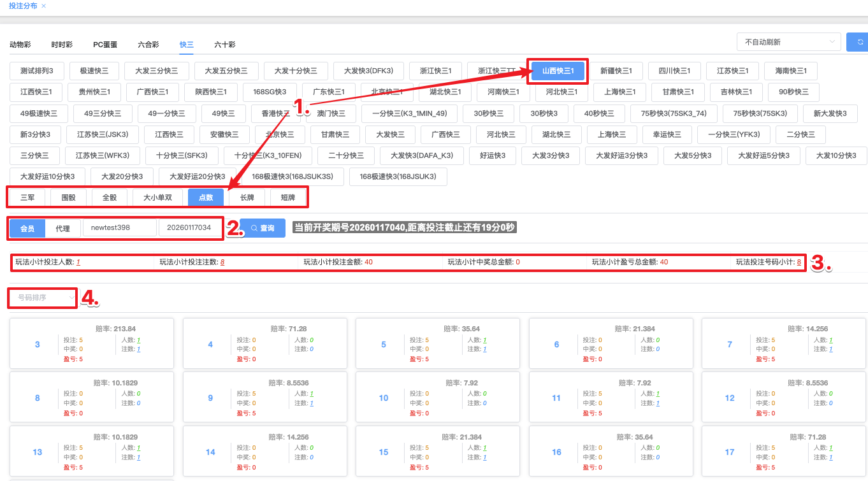The image size is (868, 481).
Task: Choose the 幸运快三 lottery button
Action: [x=666, y=134]
